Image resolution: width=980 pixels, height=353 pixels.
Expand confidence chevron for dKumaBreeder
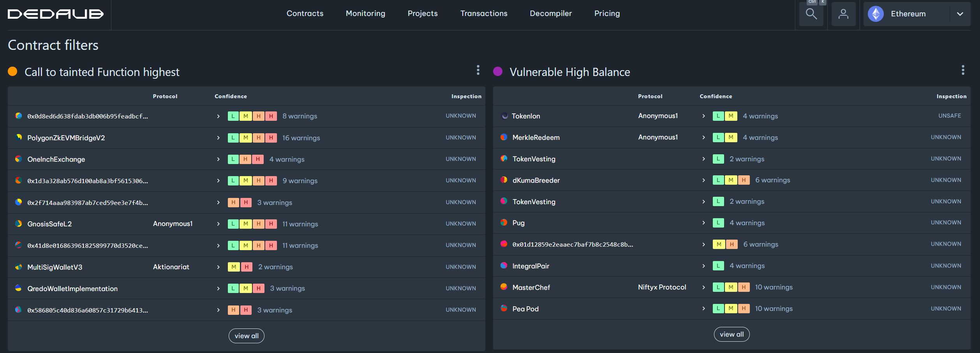(x=703, y=180)
